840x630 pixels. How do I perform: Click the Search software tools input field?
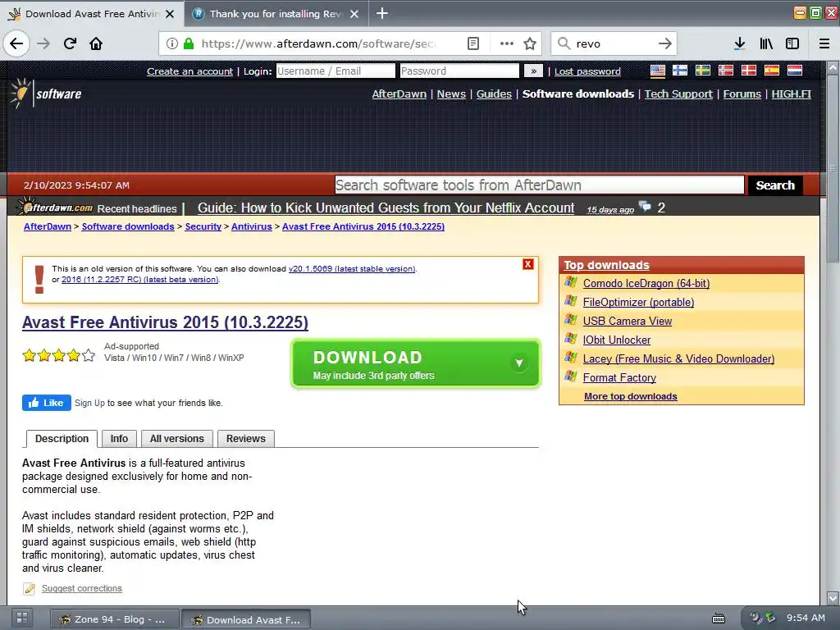point(540,185)
